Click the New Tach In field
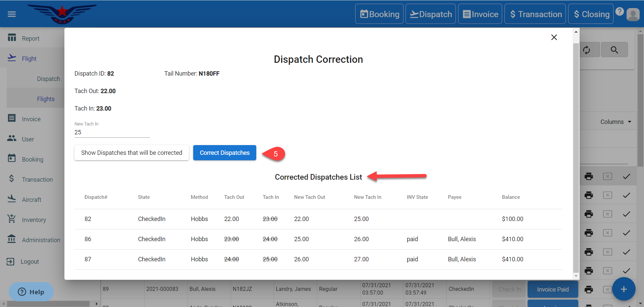Screen dimensions: 644x307 click(112, 132)
